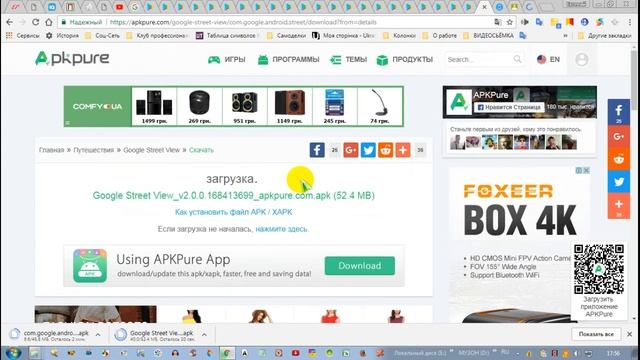
Task: Open the Игры games menu
Action: coord(227,60)
